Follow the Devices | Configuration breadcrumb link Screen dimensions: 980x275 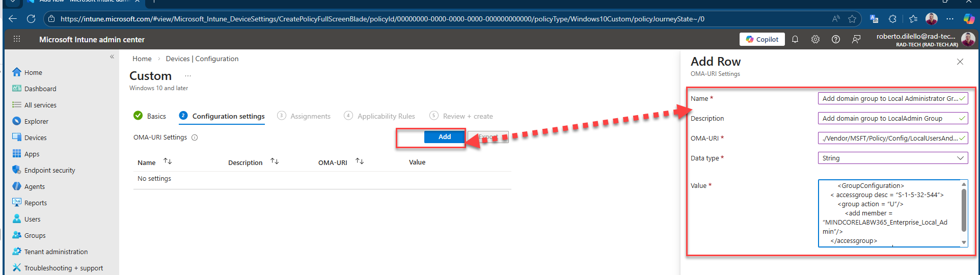[202, 59]
